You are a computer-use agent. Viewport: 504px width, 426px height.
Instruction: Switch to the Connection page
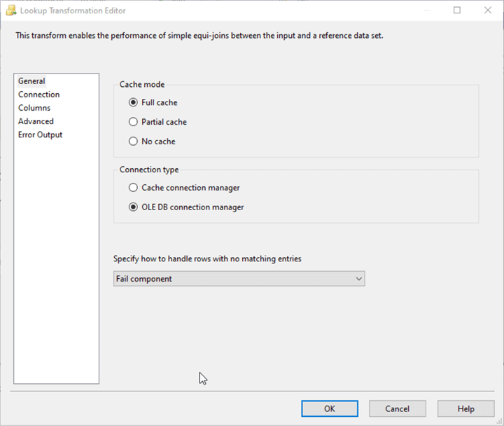[x=39, y=95]
